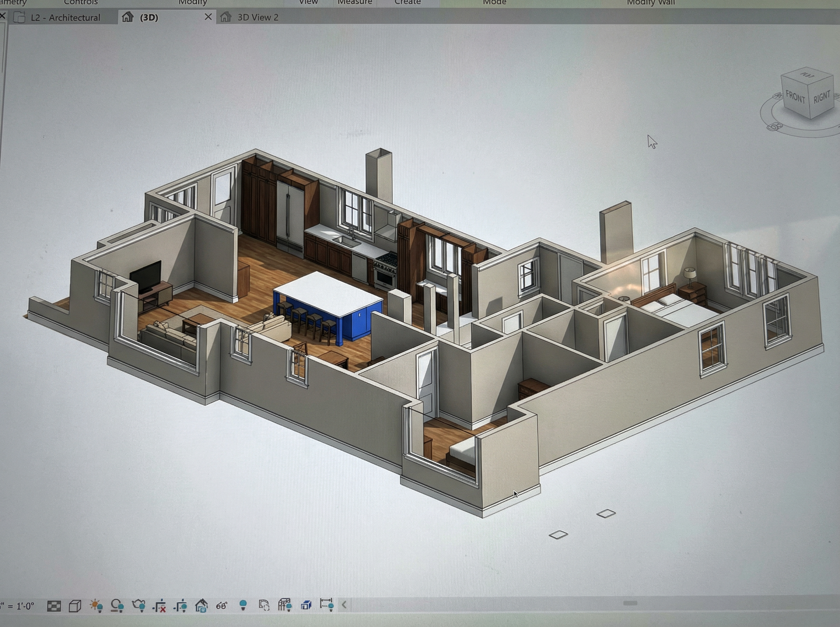Click the Unlocked 3D View house icon
The image size is (840, 627).
click(201, 605)
